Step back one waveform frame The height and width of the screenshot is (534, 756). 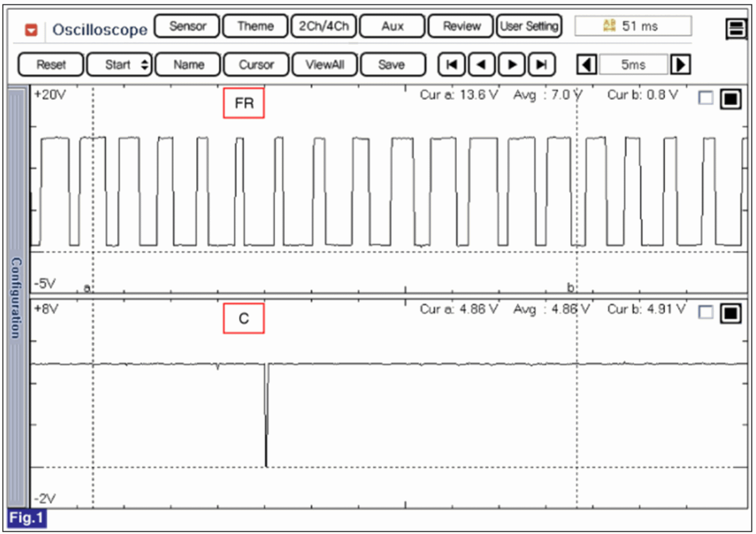481,65
